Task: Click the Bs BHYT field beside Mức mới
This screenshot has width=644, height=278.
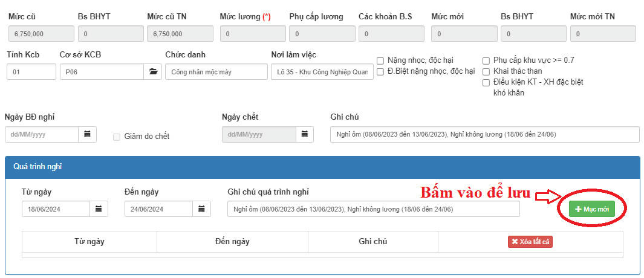Action: 533,34
